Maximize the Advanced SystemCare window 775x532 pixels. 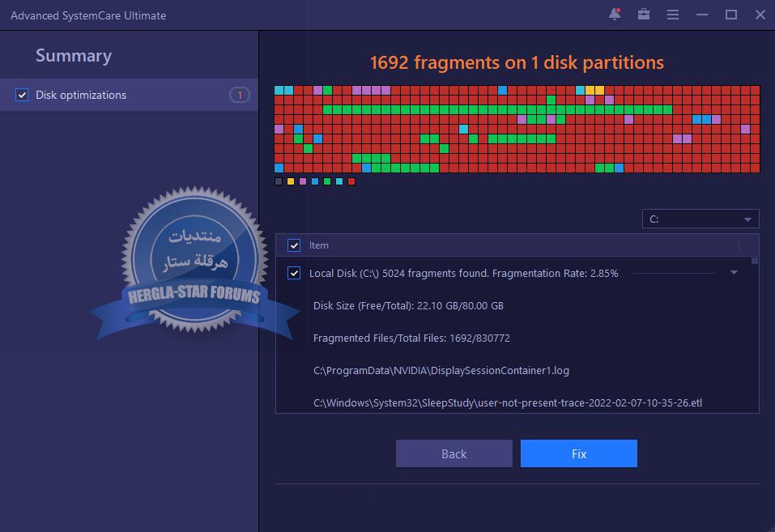coord(731,15)
